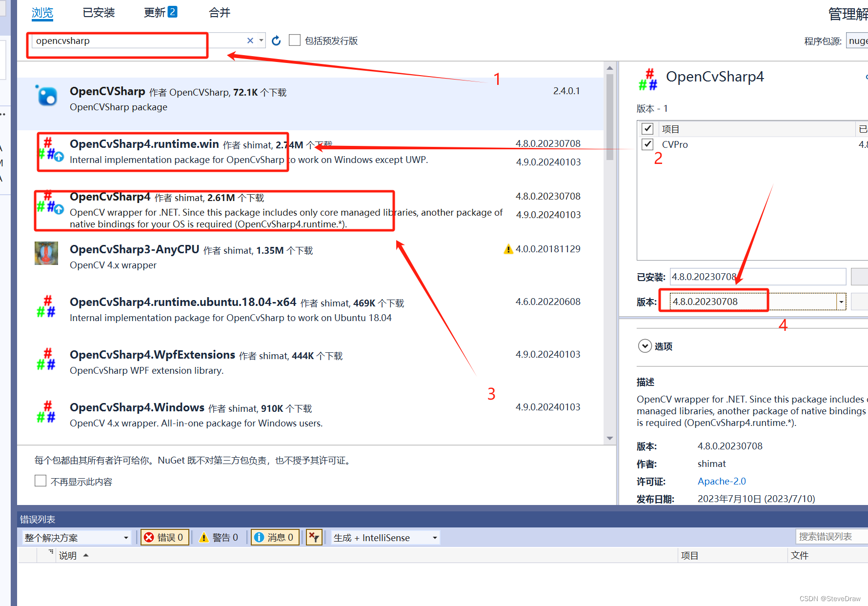Check 不再显示此内容 checkbox
Screen dimensions: 868x606
point(40,481)
